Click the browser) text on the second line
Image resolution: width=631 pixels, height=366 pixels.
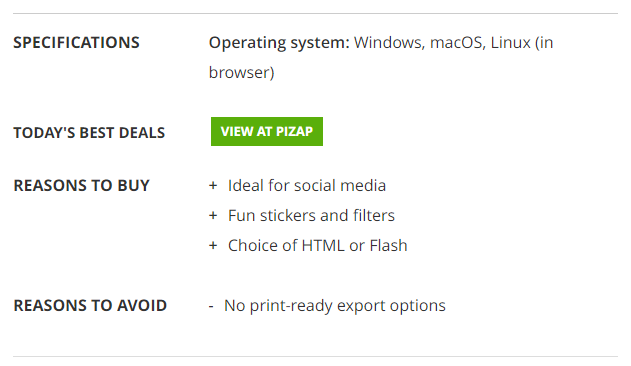(241, 73)
